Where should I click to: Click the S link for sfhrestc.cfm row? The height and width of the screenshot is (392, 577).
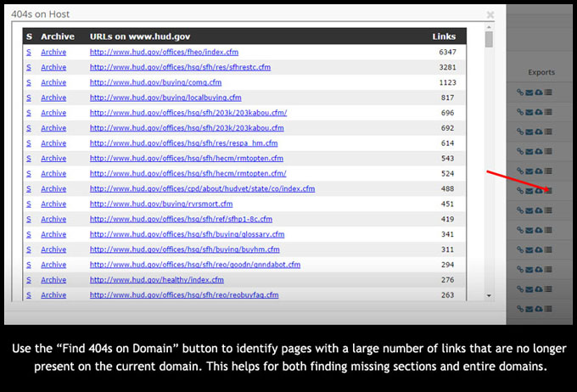(28, 68)
